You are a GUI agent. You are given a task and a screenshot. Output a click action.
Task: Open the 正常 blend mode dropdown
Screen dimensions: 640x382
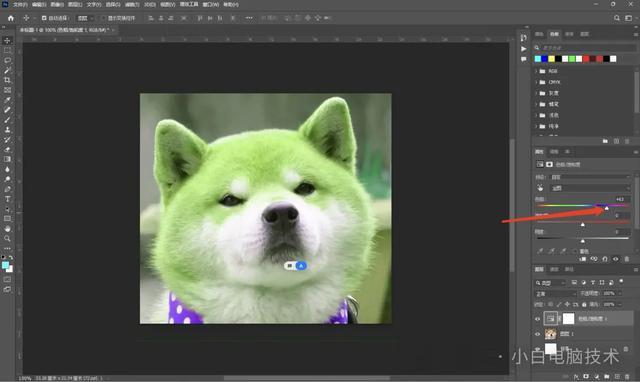point(555,293)
